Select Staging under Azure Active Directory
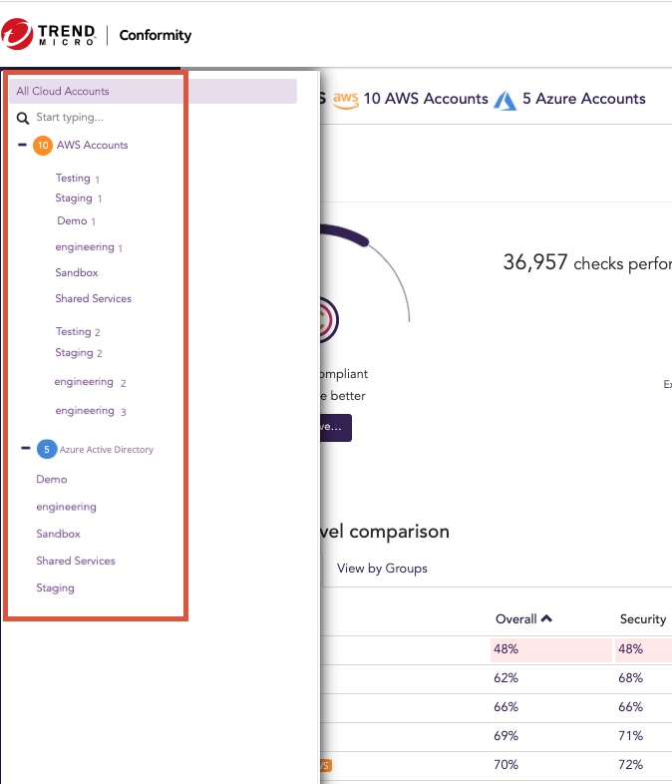Image resolution: width=672 pixels, height=784 pixels. coord(55,588)
